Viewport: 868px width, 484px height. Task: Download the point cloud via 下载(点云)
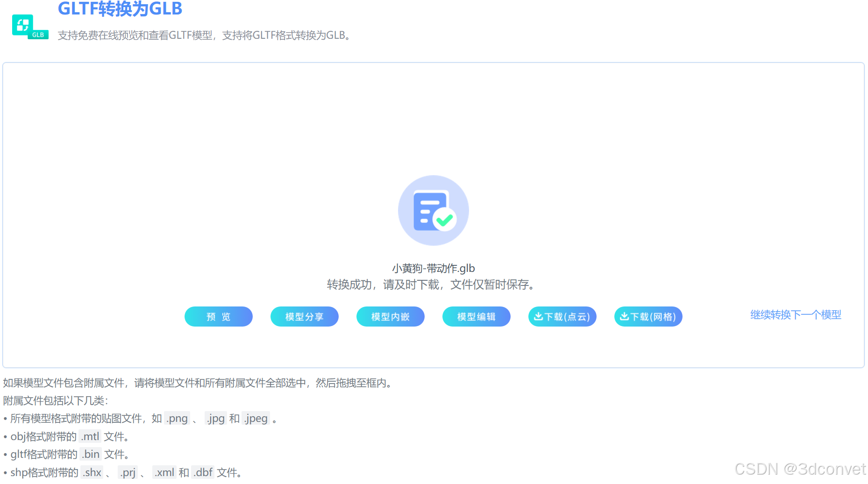(x=562, y=316)
